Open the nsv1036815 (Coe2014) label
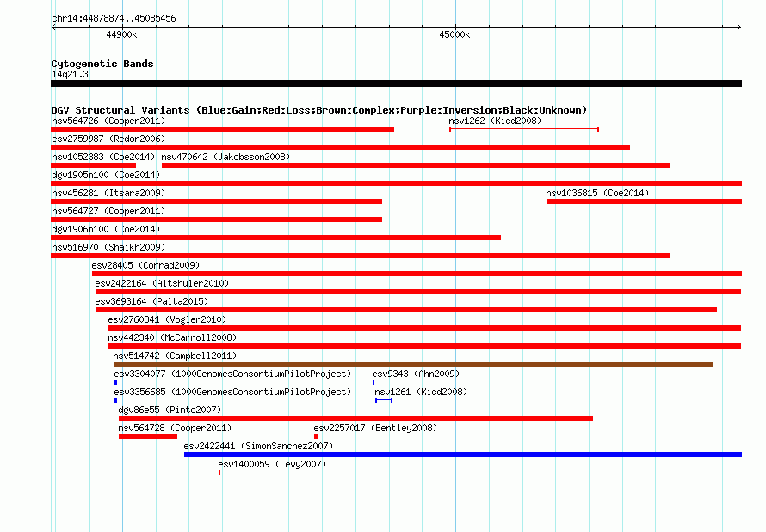This screenshot has height=532, width=766. pyautogui.click(x=597, y=193)
